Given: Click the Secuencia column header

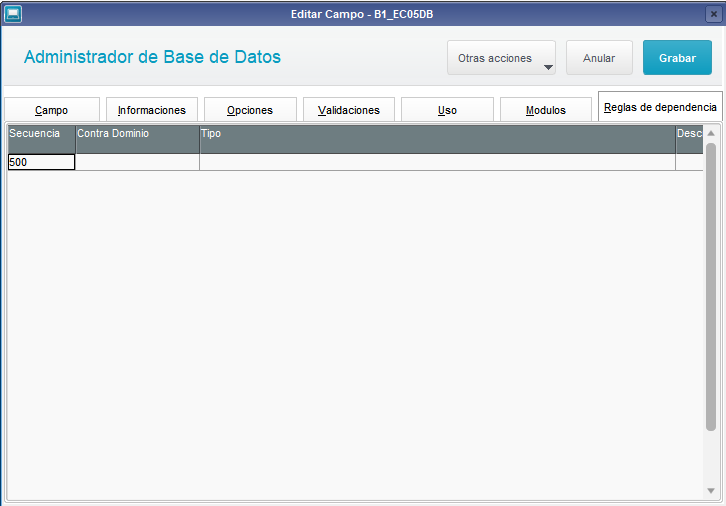Looking at the screenshot, I should coord(42,139).
